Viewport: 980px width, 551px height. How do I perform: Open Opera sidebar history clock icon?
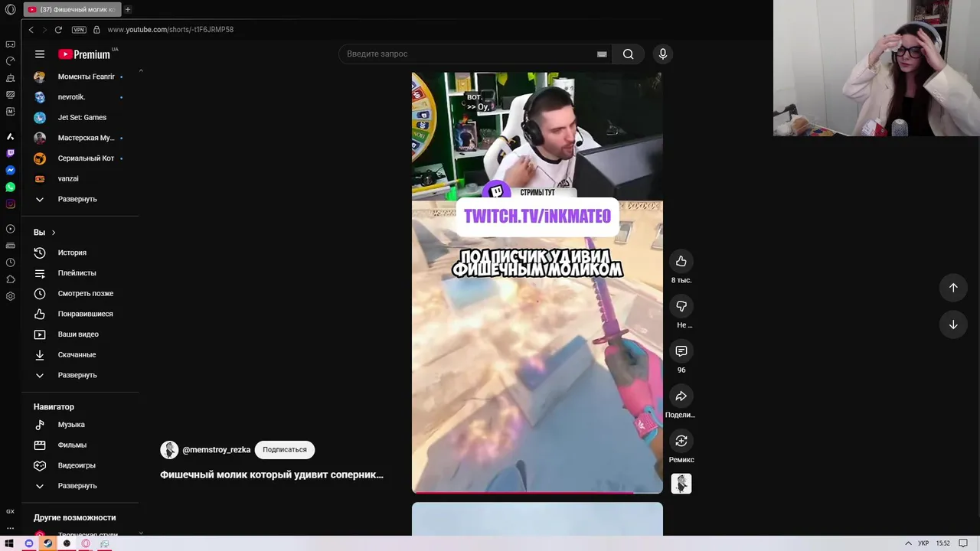(x=10, y=262)
